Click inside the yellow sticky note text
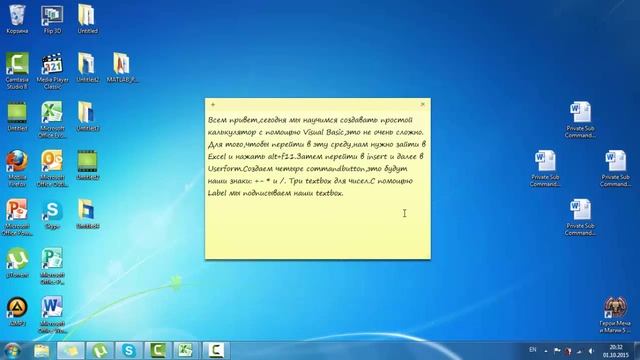The width and height of the screenshot is (640, 360). [318, 156]
